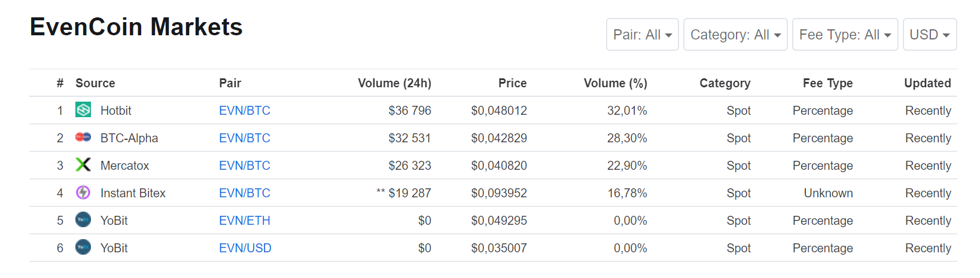Screen dimensions: 980x278
Task: Click the EvenCoin Markets heading
Action: [x=136, y=27]
